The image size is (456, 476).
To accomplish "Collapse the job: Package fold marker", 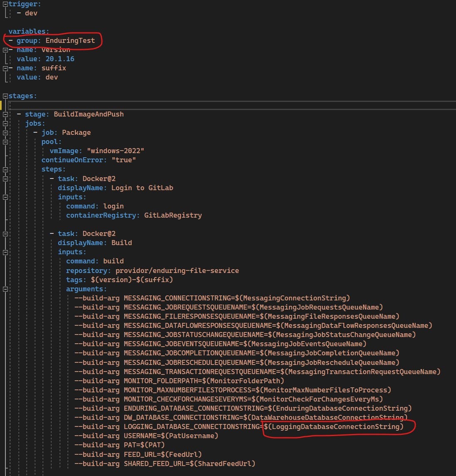I will pos(5,133).
